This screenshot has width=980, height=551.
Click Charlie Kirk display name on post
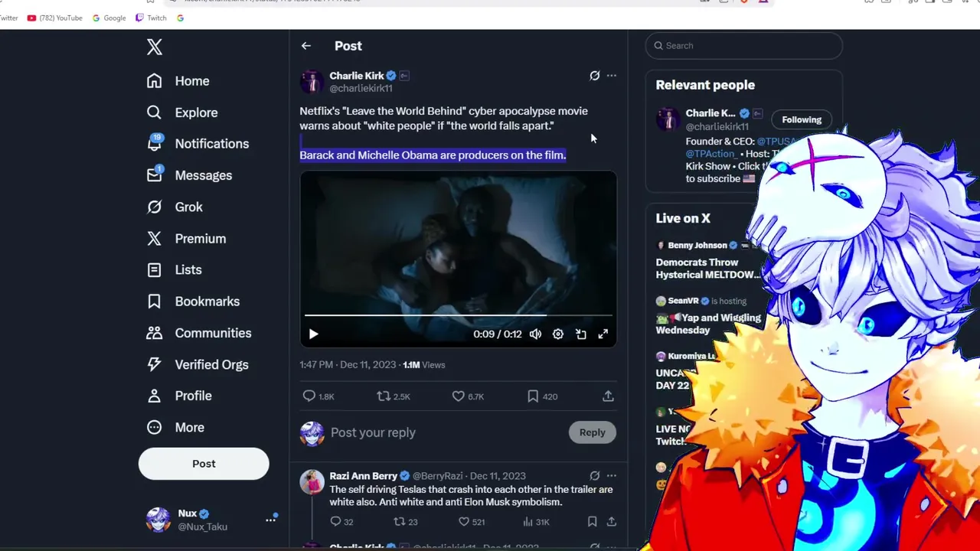click(x=357, y=76)
